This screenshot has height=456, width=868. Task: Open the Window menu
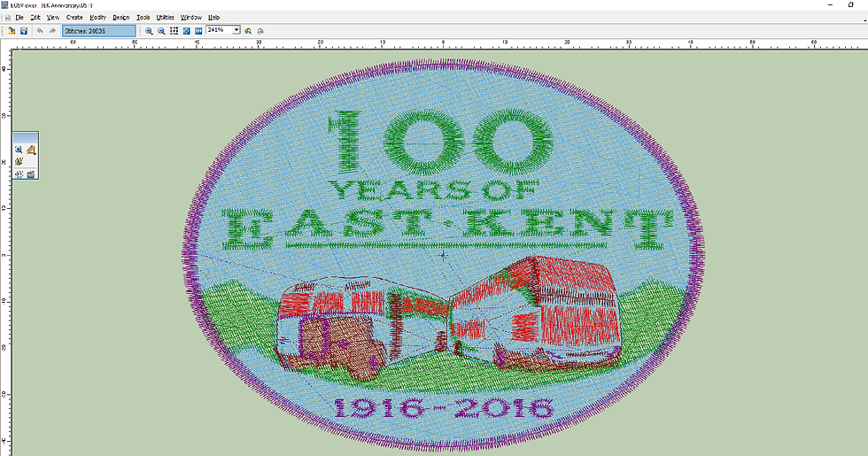click(191, 18)
